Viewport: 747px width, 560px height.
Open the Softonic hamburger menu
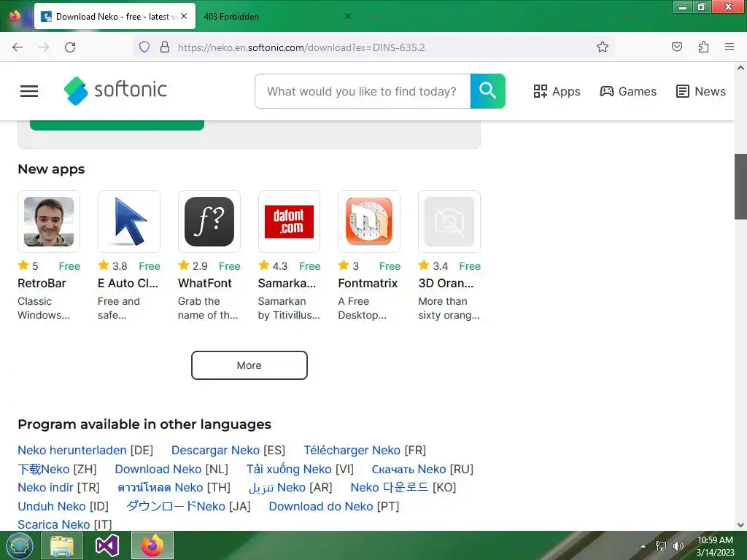coord(29,91)
